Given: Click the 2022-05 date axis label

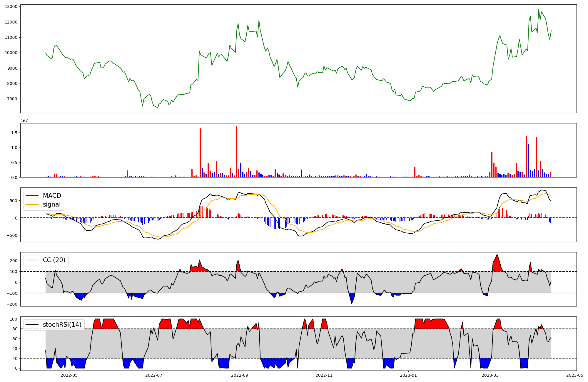Looking at the screenshot, I should click(x=69, y=375).
